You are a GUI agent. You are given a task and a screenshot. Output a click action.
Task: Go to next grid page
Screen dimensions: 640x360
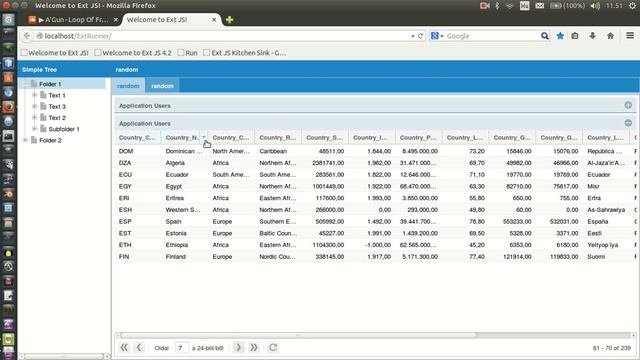point(238,347)
